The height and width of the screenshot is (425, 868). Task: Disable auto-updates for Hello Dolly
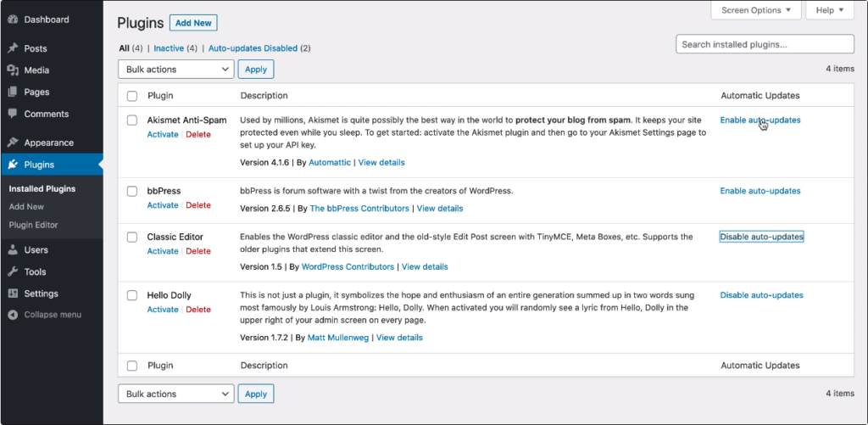[761, 294]
